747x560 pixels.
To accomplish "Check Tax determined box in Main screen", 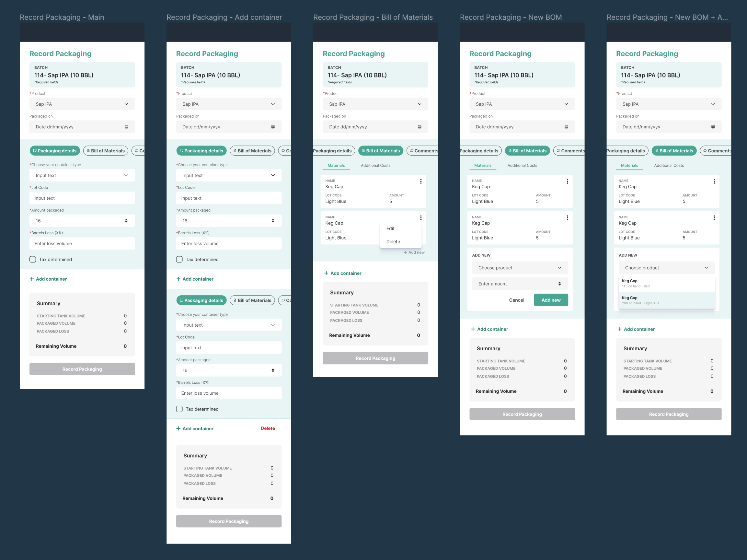I will click(x=33, y=259).
